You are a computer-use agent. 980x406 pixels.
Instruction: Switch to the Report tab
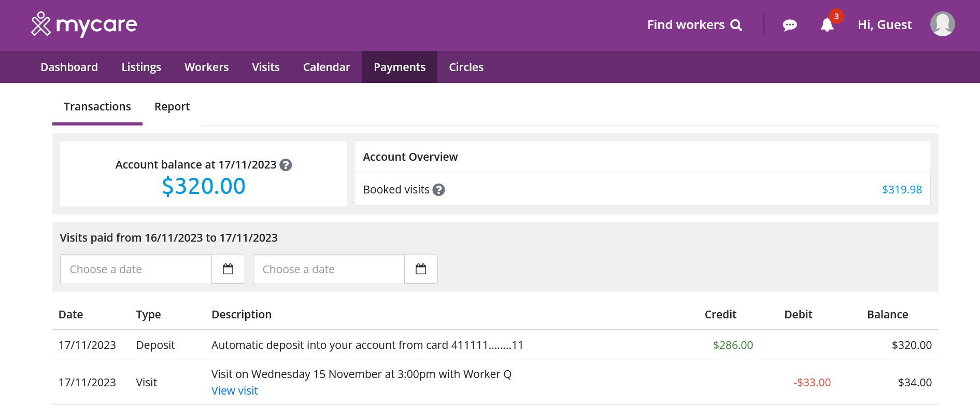click(172, 107)
